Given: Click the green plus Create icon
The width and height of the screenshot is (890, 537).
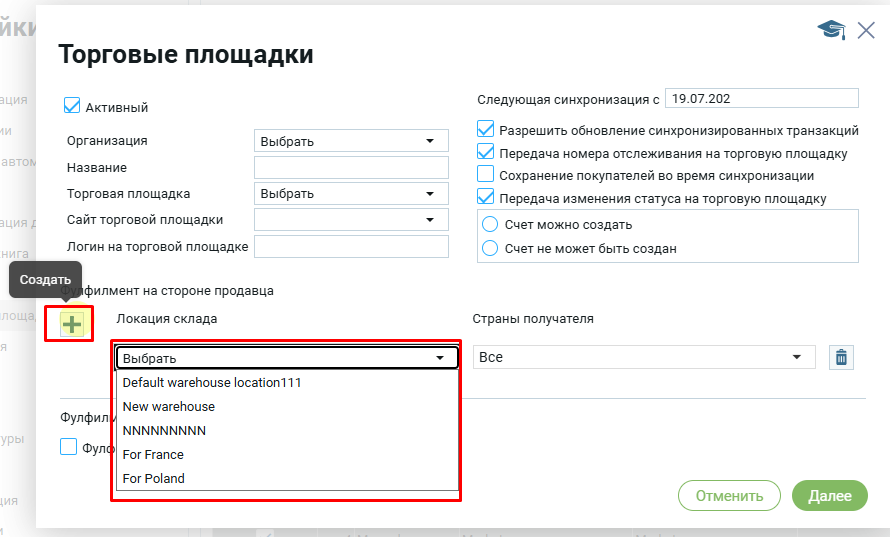Looking at the screenshot, I should tap(72, 323).
